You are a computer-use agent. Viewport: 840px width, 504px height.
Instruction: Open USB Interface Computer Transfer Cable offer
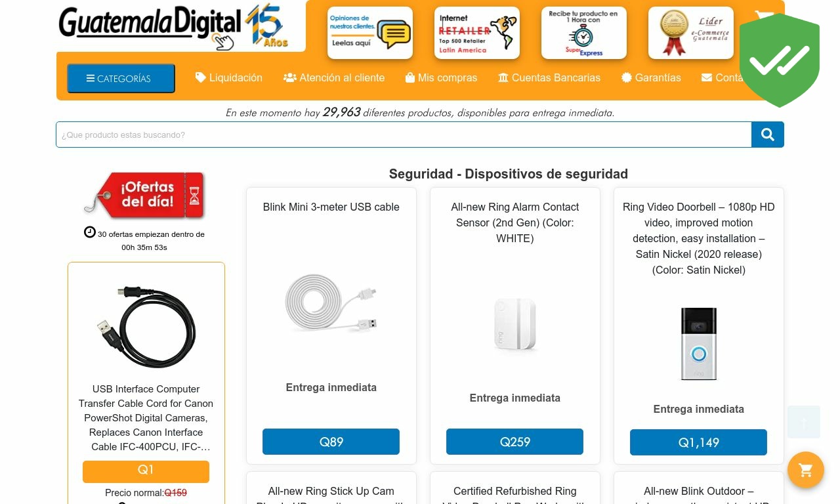point(146,418)
